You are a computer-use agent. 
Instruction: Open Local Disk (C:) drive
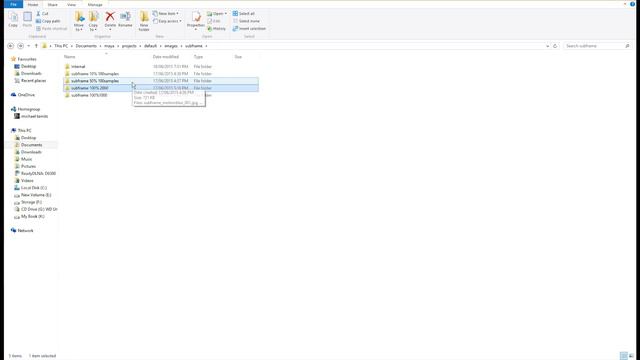pyautogui.click(x=33, y=188)
